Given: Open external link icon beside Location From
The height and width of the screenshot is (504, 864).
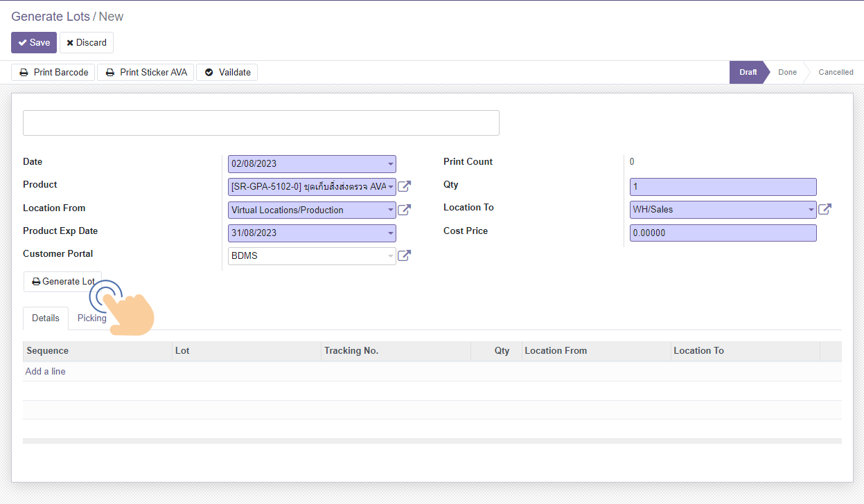Looking at the screenshot, I should 404,210.
